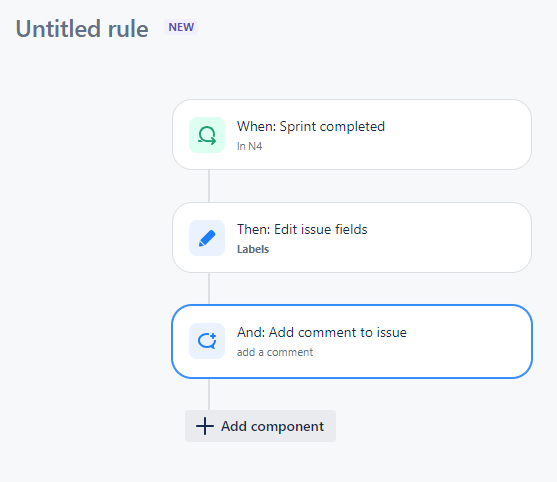Click the green Sprint completed trigger icon

click(207, 135)
